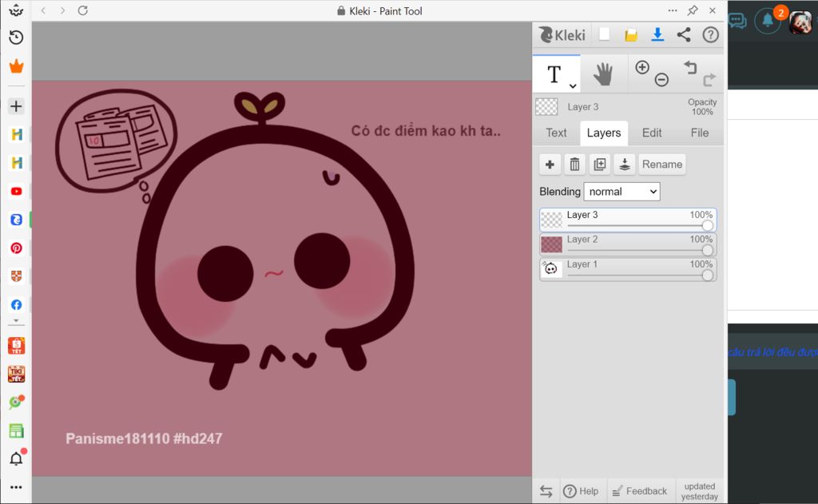Open an image file via folder icon
This screenshot has width=818, height=504.
631,35
